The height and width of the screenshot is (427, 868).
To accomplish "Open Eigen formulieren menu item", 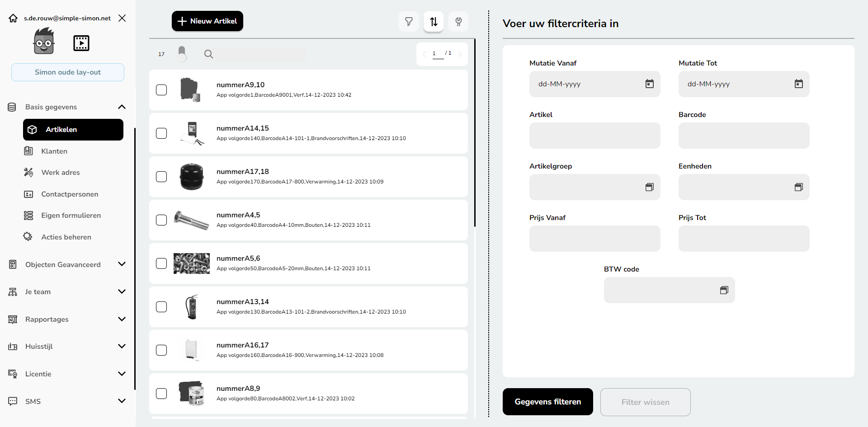I will [x=71, y=215].
